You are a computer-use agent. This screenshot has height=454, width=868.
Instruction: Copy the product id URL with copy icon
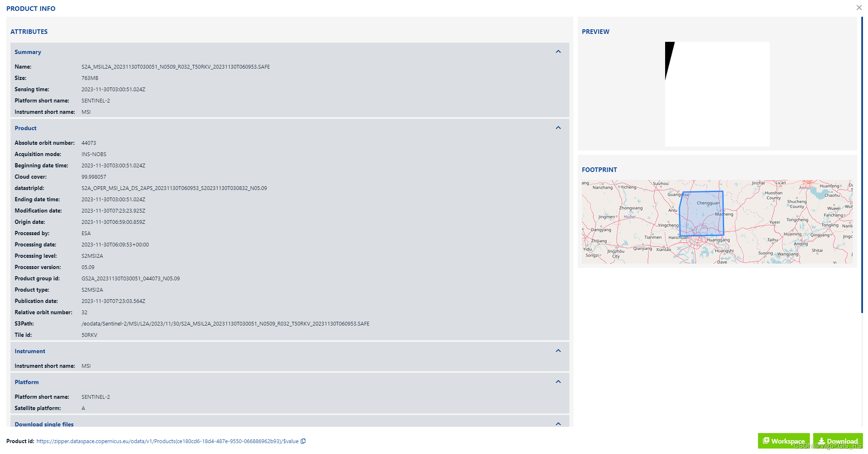[303, 441]
